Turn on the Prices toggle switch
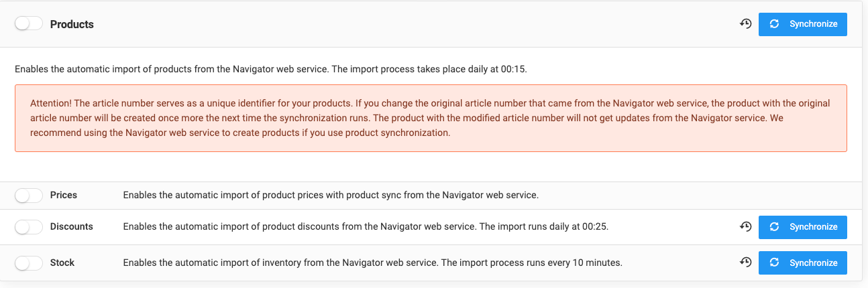868x288 pixels. tap(28, 196)
